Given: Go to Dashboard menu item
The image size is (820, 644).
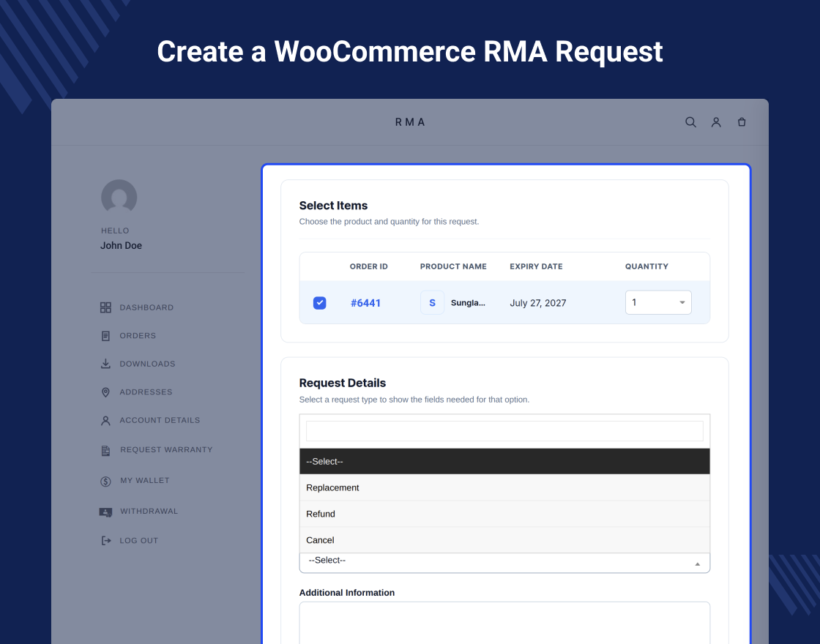Looking at the screenshot, I should (146, 307).
